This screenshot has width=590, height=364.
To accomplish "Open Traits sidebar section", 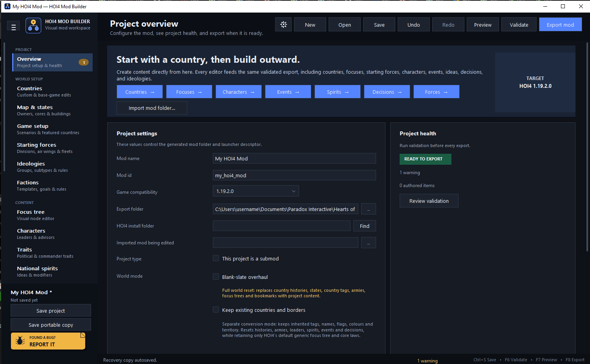I will 53,253.
